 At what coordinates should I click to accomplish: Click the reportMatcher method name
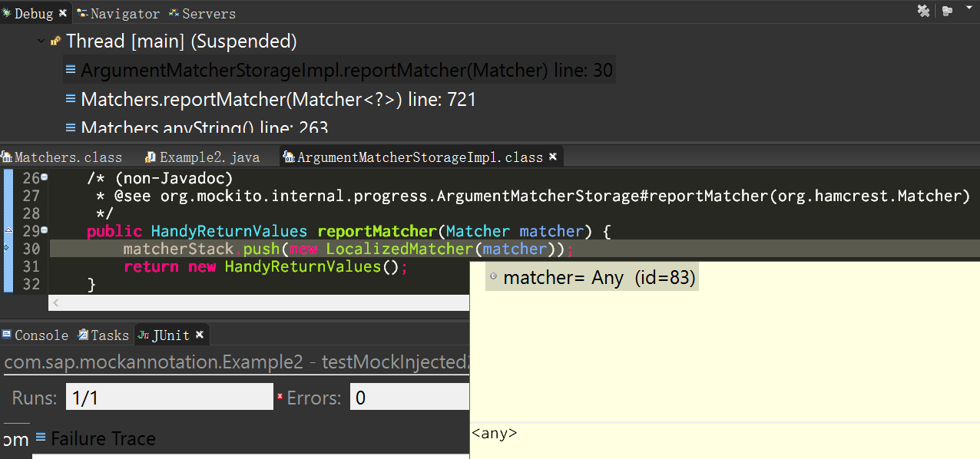pos(377,231)
